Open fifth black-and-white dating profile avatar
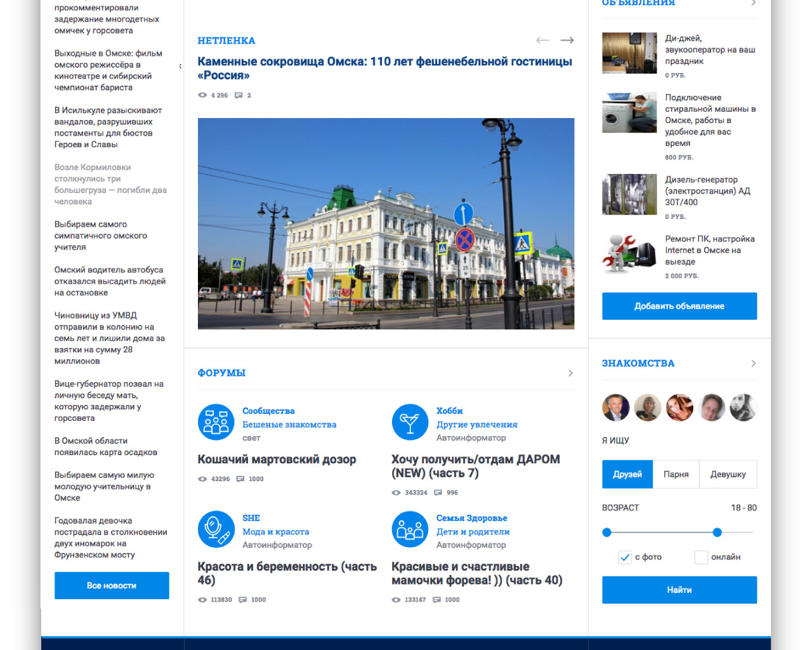 click(x=743, y=408)
